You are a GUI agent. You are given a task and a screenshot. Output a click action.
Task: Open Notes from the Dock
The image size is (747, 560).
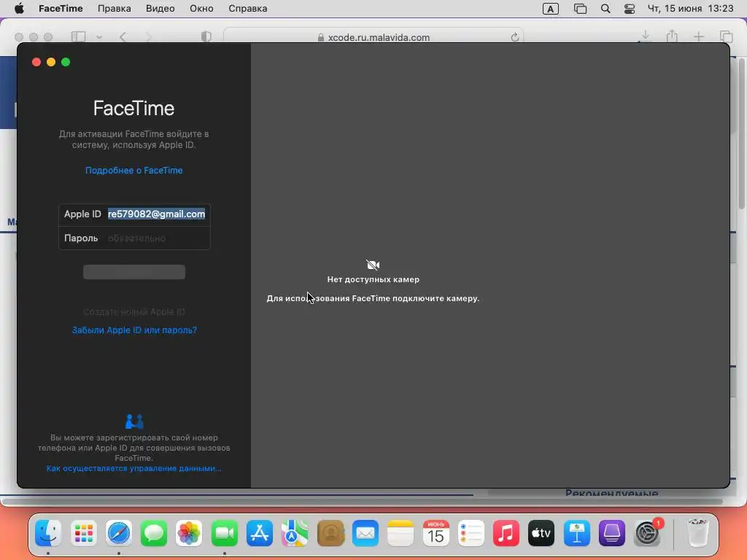400,533
